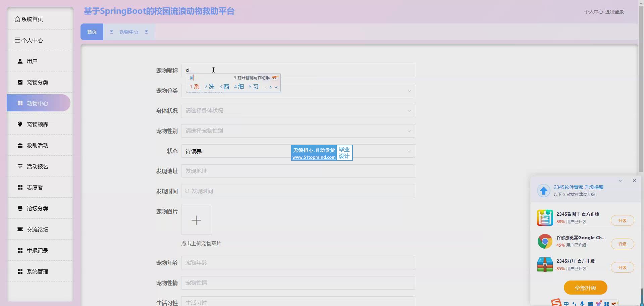
Task: Click the 救助活动 briefcase icon
Action: tap(20, 145)
